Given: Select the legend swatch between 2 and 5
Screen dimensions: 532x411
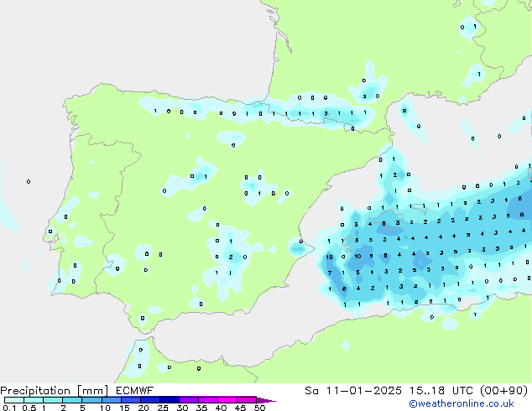Looking at the screenshot, I should pos(73,400).
